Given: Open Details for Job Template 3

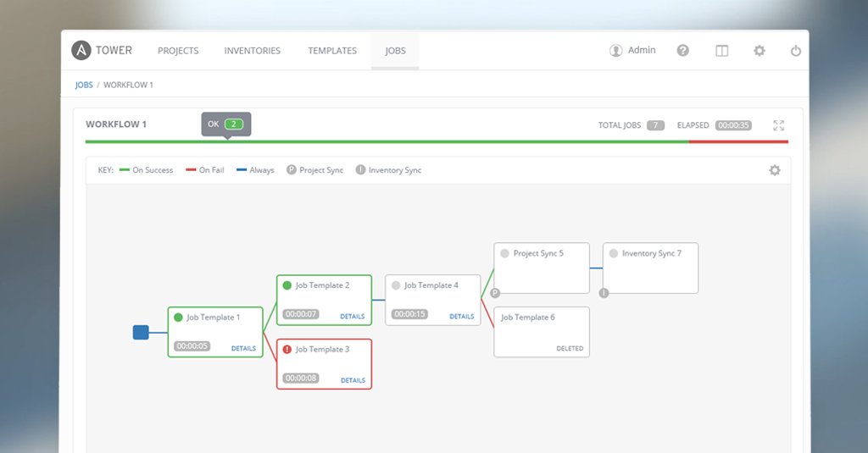Looking at the screenshot, I should 353,380.
